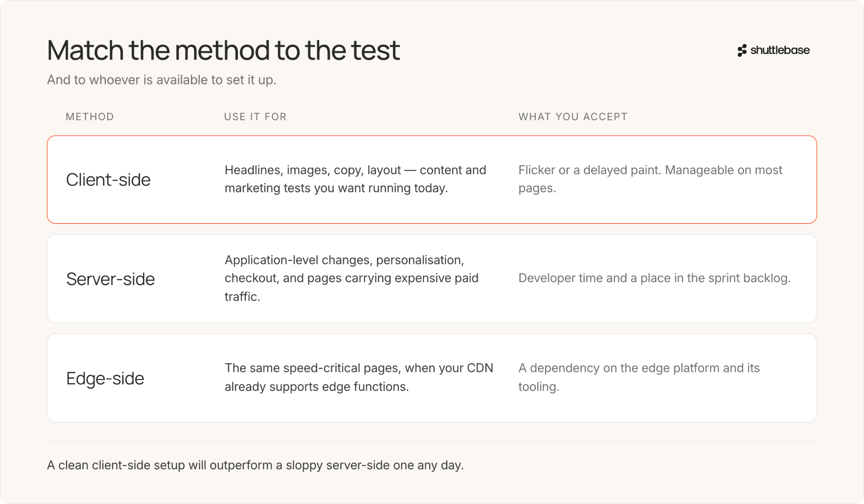The image size is (864, 504).
Task: Click the subtitle about who sets it up
Action: click(162, 80)
